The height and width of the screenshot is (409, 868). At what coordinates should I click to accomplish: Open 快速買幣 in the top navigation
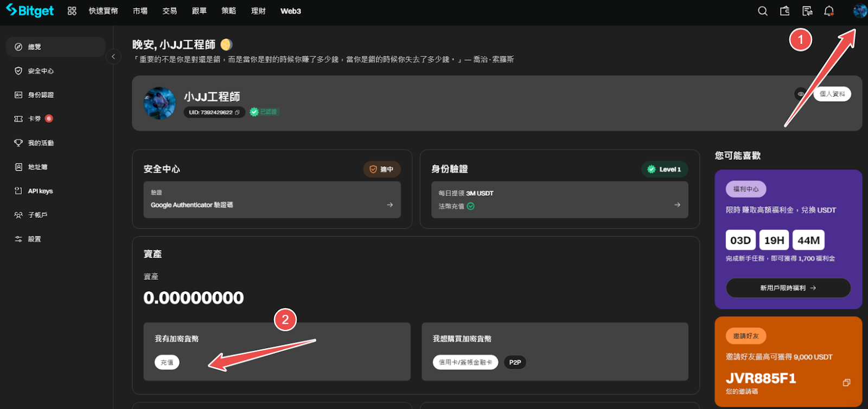103,11
